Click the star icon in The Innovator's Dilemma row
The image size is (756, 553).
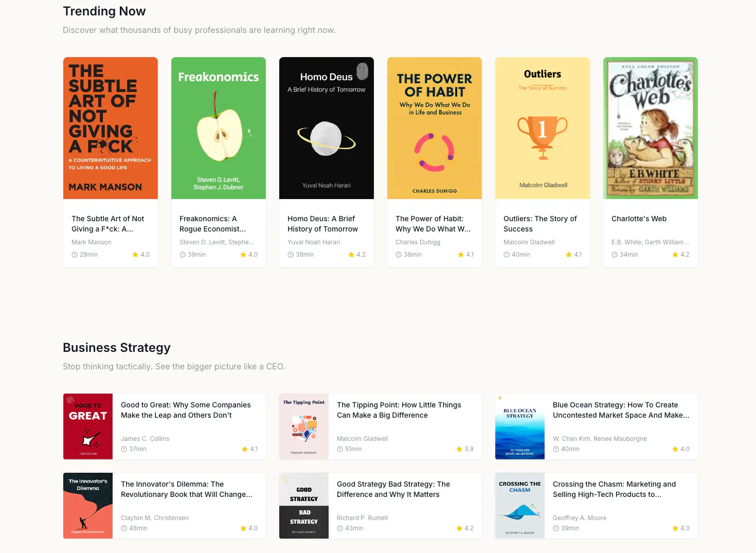[x=243, y=528]
